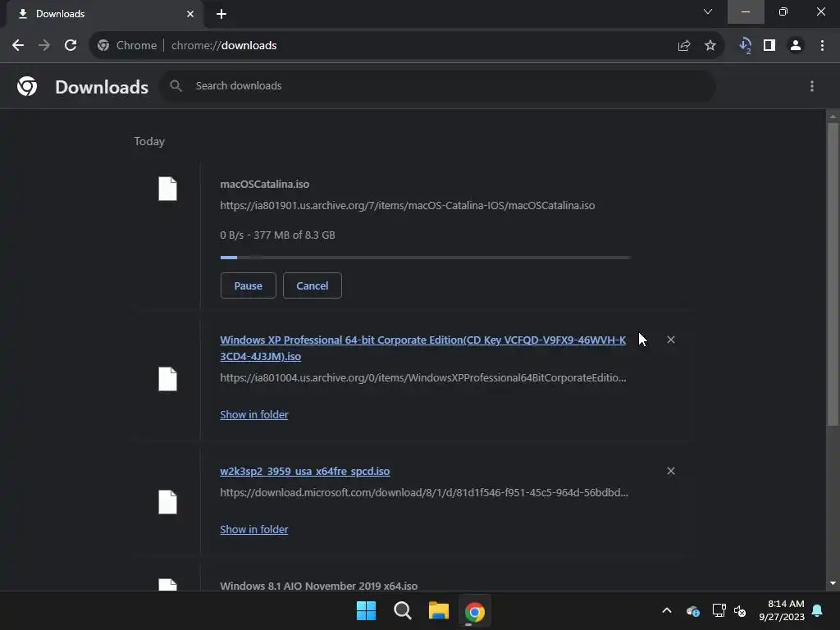The width and height of the screenshot is (840, 630).
Task: Click the Search downloads field
Action: [x=437, y=85]
